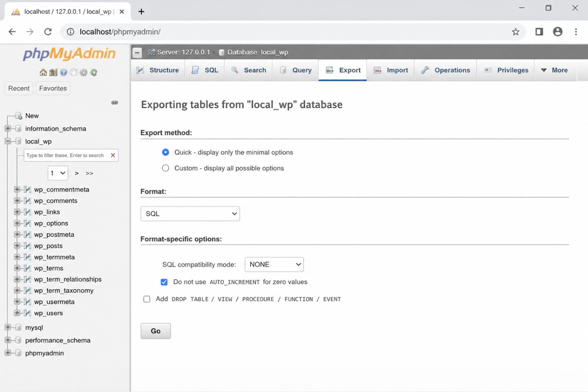Clear the table filter with red X
Screen dimensions: 588x392
tap(113, 155)
